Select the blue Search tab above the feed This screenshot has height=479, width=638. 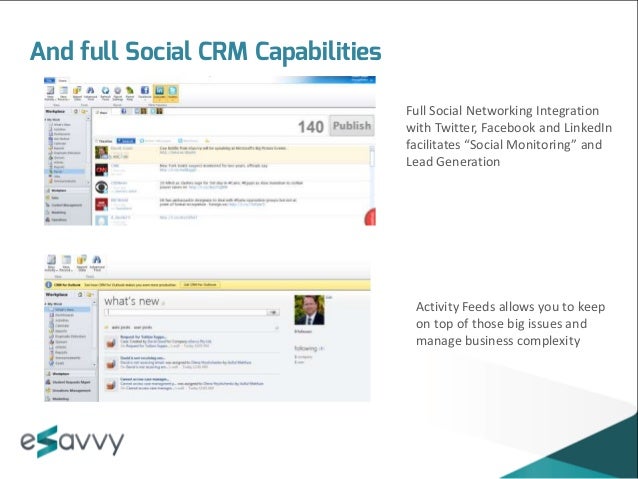tap(126, 141)
